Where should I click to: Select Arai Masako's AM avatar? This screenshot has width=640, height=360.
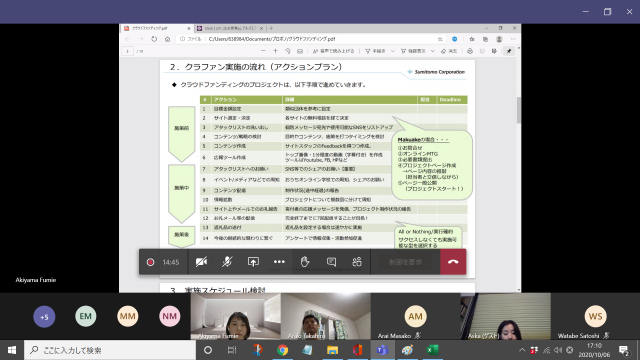(x=416, y=316)
